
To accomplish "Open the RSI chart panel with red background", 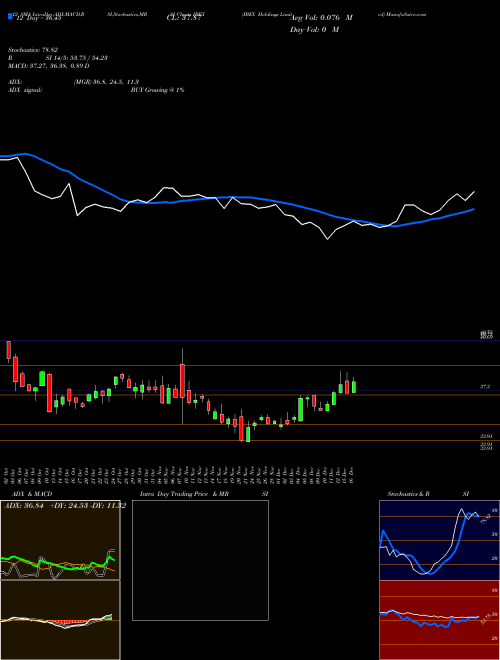I will coord(439,620).
